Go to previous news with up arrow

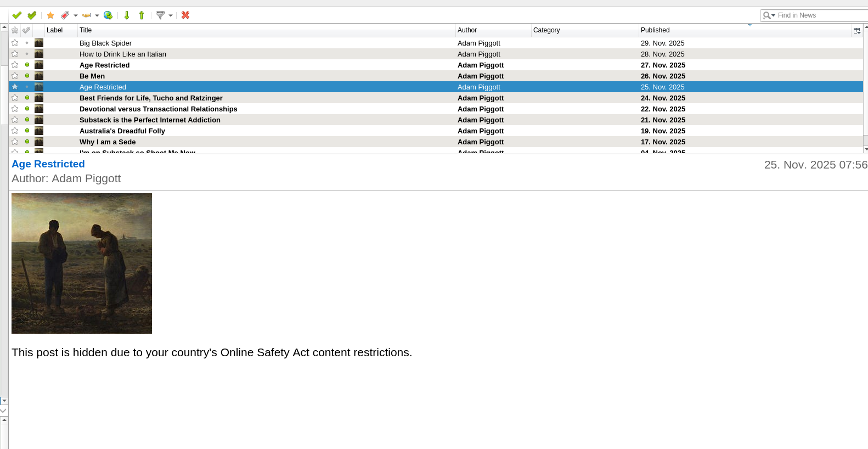point(142,15)
